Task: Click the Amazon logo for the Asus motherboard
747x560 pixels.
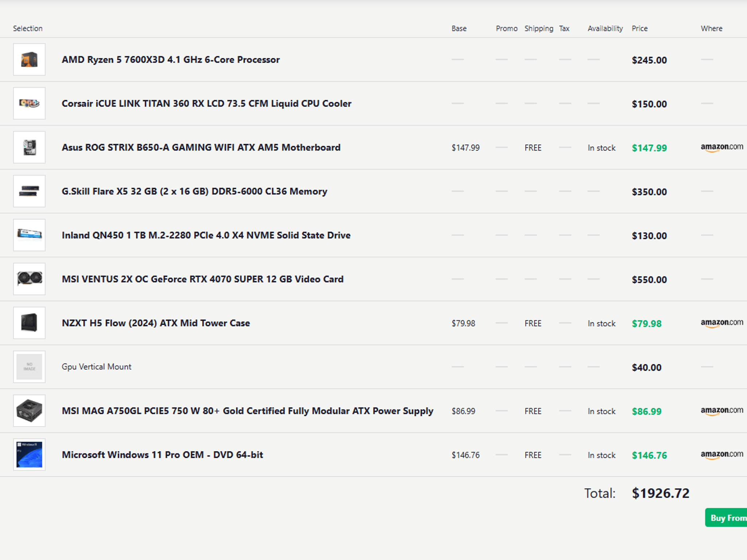Action: (x=721, y=147)
